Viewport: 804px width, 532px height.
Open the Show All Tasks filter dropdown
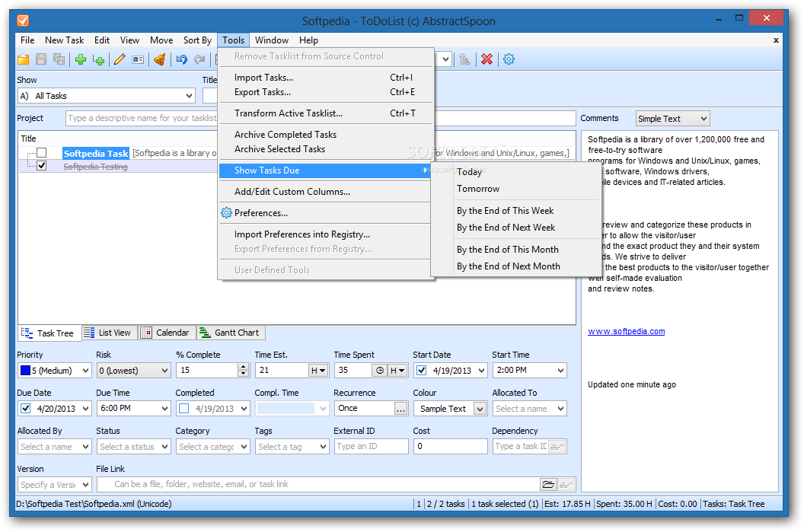[x=189, y=96]
